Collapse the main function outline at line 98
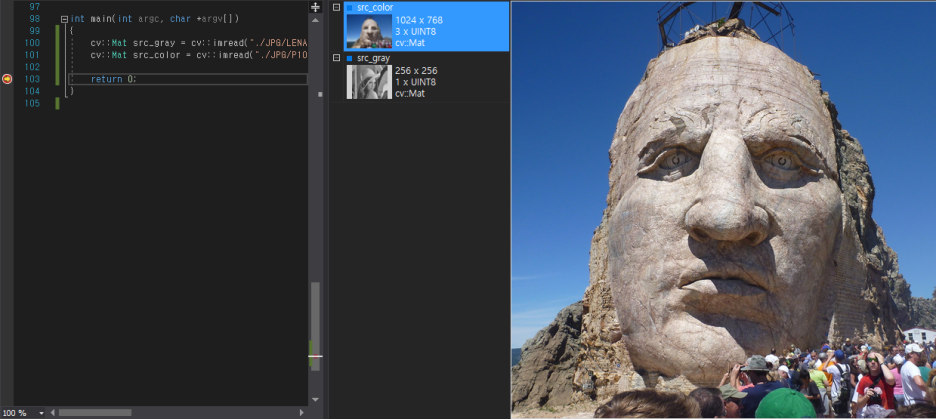The image size is (936, 419). [64, 19]
